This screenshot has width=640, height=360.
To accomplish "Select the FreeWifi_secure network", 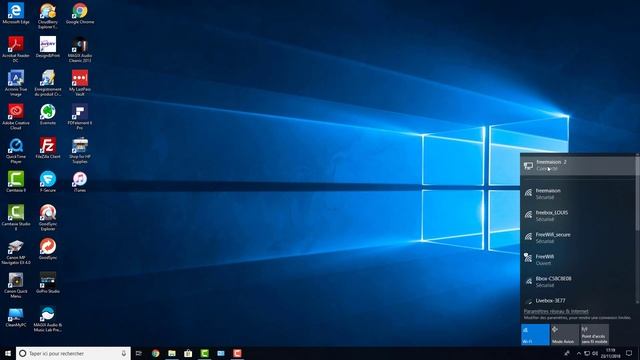I will pyautogui.click(x=578, y=238).
